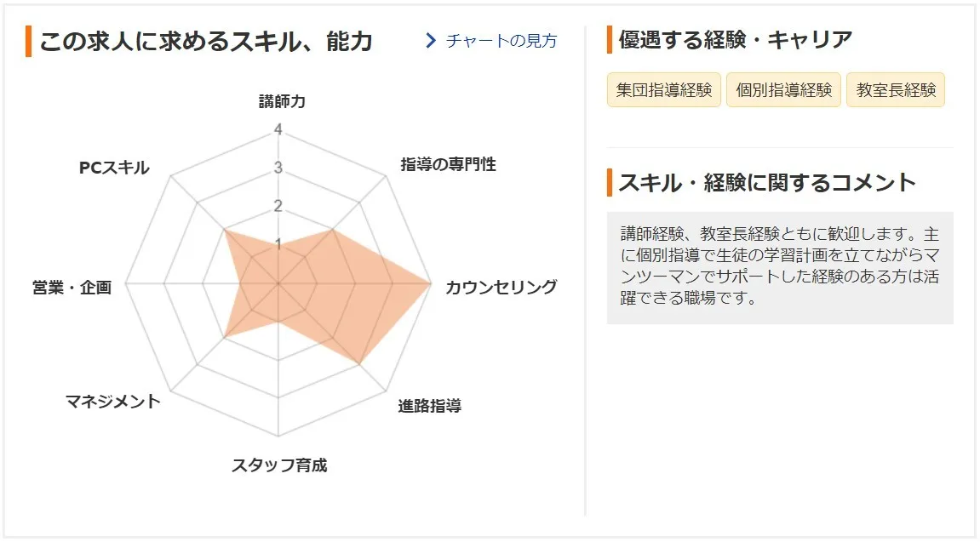
Task: Click the この求人に求めるスキル、能力 heading
Action: click(206, 42)
